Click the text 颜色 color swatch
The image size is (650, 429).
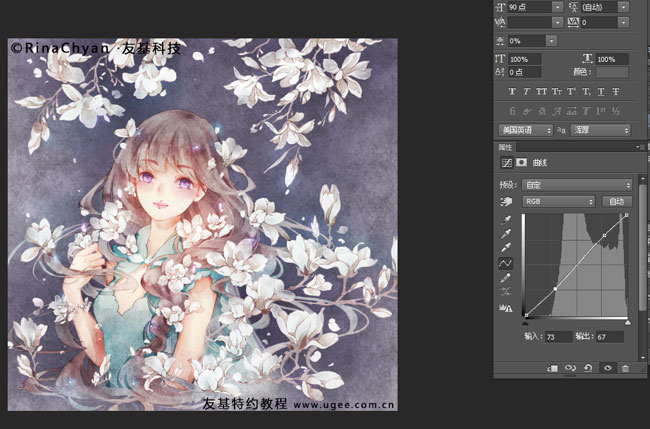[612, 72]
